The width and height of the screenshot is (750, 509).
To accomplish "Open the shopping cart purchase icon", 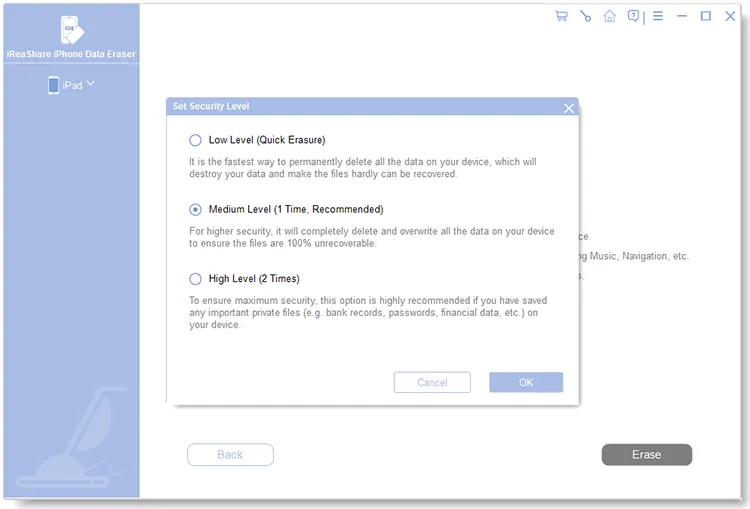I will tap(562, 16).
